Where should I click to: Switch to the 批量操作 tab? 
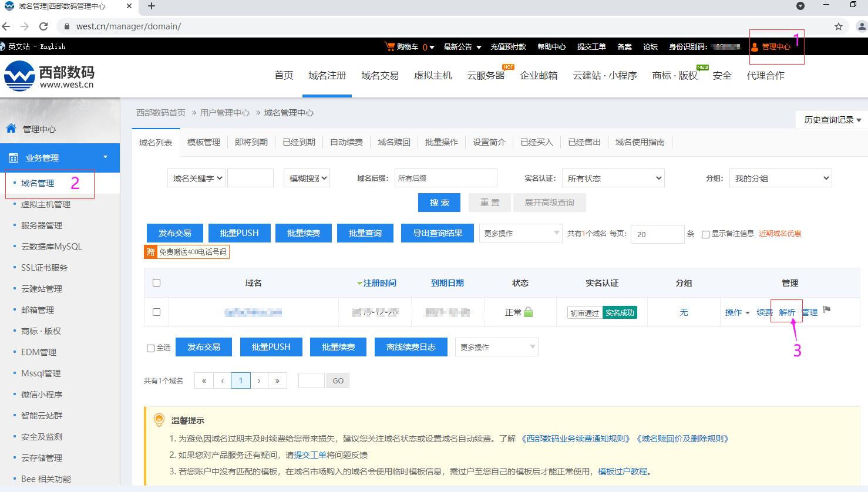tap(442, 142)
